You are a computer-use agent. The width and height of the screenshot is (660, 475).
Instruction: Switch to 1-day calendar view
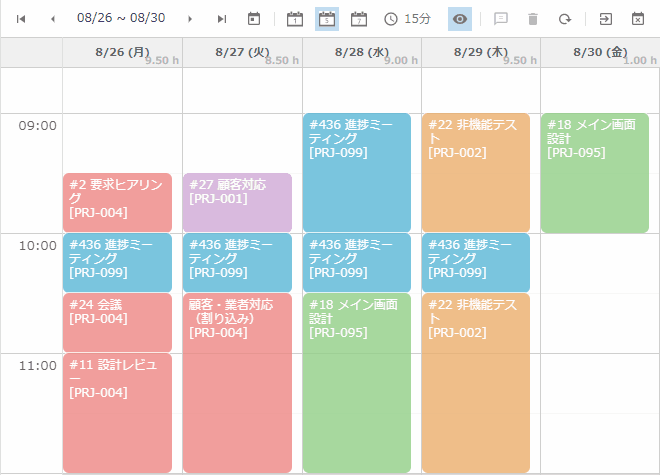click(294, 18)
